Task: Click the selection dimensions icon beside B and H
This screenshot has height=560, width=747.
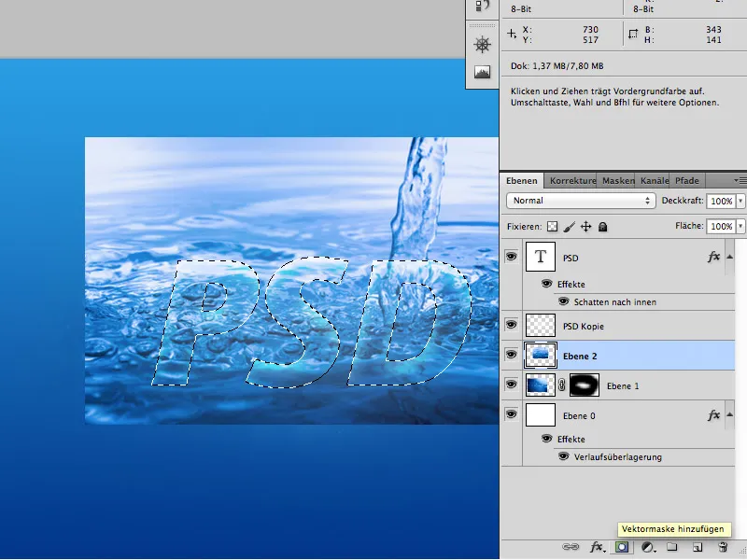Action: tap(633, 34)
